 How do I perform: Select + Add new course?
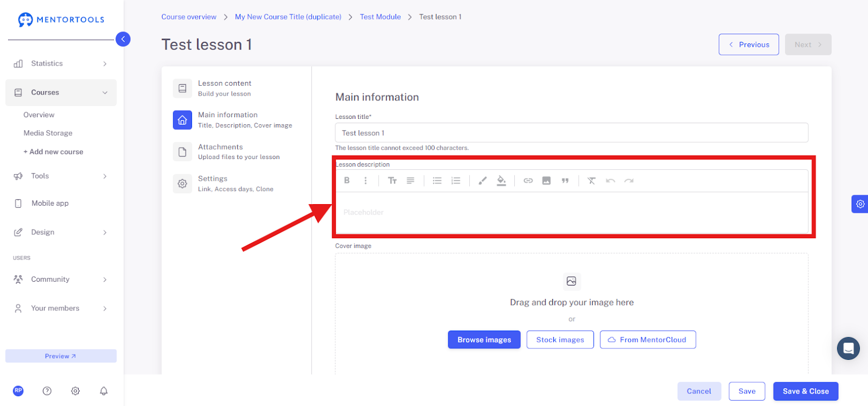click(53, 152)
